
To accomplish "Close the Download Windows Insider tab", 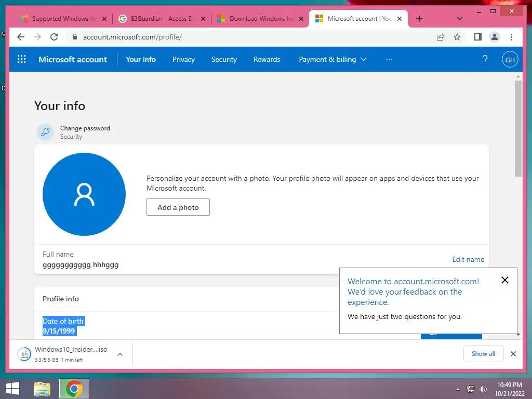I will (x=301, y=19).
